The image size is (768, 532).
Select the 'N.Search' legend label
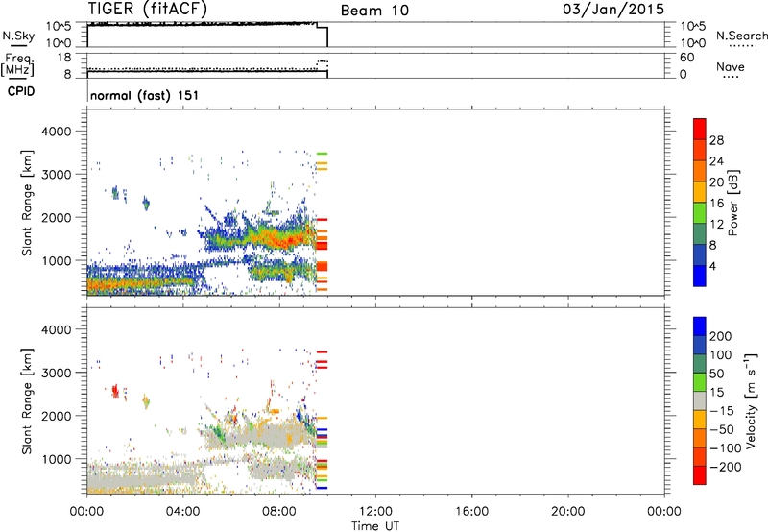click(x=741, y=36)
